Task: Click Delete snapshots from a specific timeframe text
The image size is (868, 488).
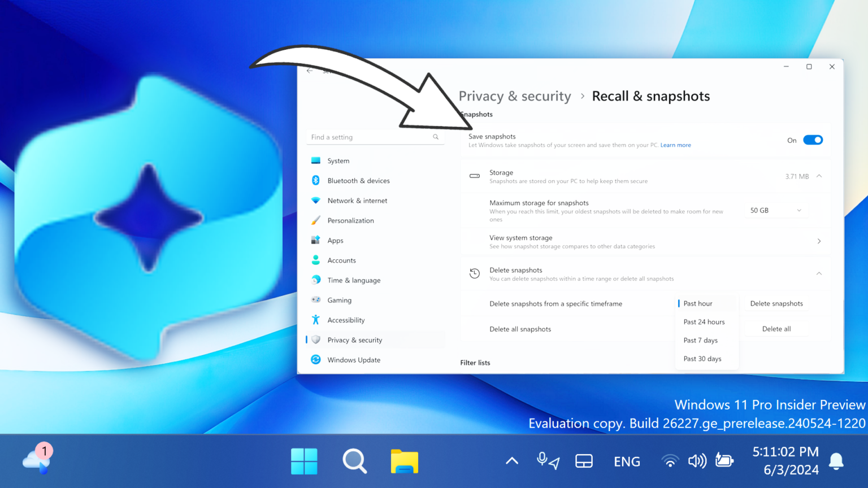Action: point(555,303)
